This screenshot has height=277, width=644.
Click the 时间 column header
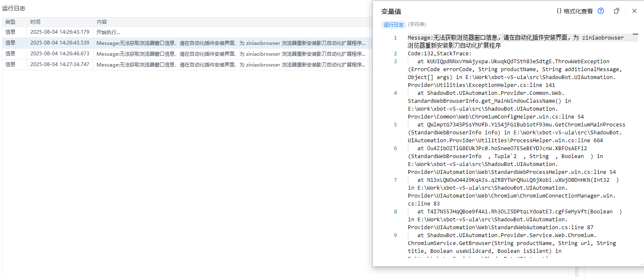[x=35, y=22]
